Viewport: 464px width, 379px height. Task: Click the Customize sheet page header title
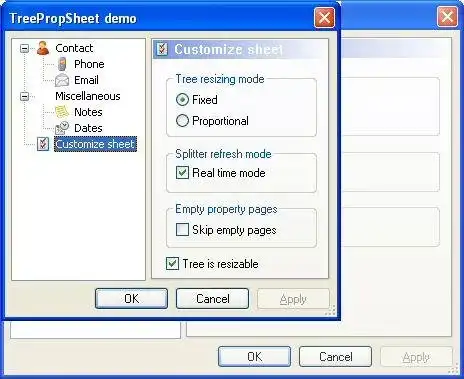point(229,49)
